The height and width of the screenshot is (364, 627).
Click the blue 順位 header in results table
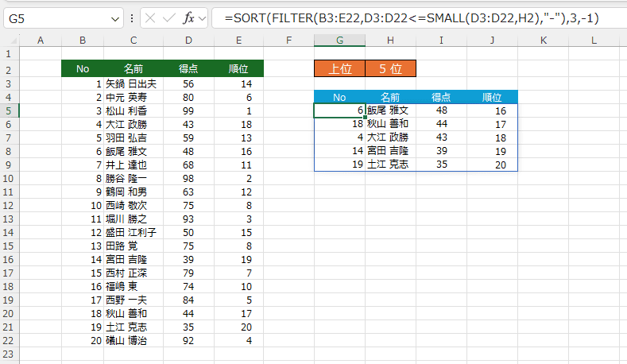point(492,97)
